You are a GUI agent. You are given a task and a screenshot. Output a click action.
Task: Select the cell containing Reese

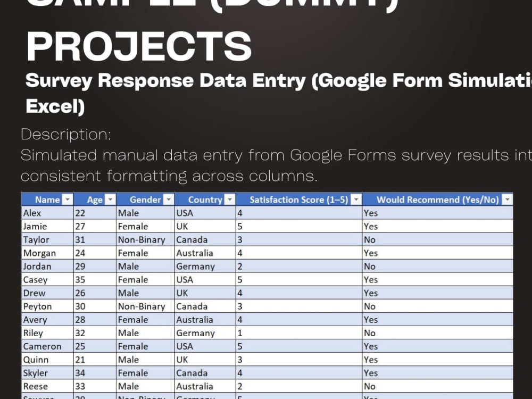(47, 386)
